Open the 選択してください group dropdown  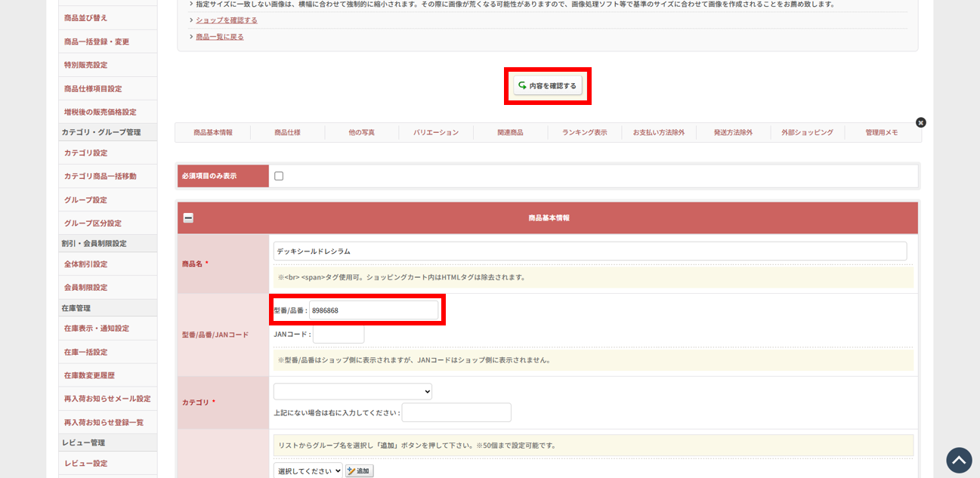(308, 471)
